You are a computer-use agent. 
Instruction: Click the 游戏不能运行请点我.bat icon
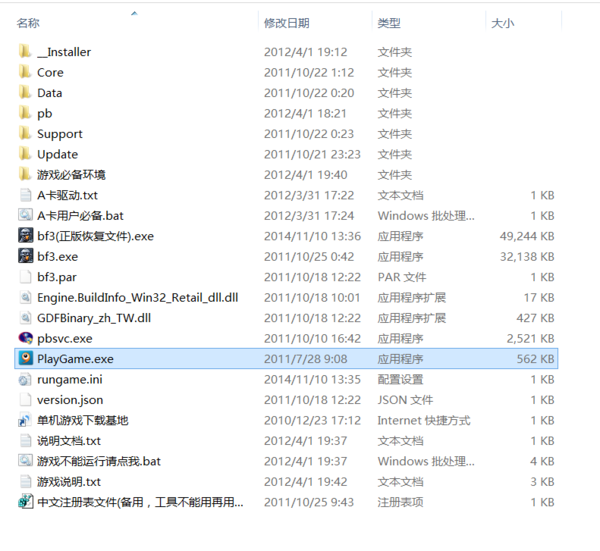(25, 461)
